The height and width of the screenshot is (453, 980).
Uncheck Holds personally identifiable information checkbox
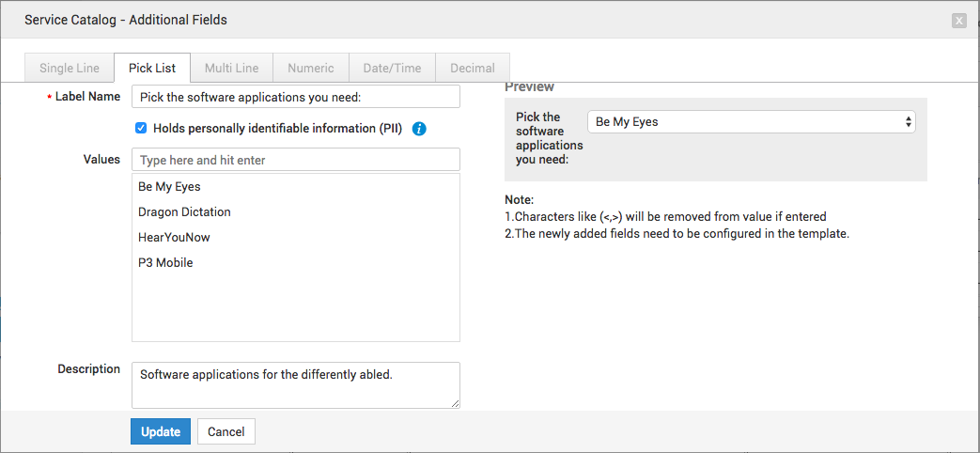coord(141,128)
